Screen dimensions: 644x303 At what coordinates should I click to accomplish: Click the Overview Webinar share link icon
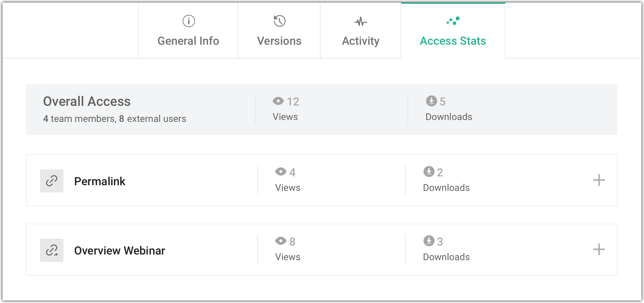[x=52, y=250]
